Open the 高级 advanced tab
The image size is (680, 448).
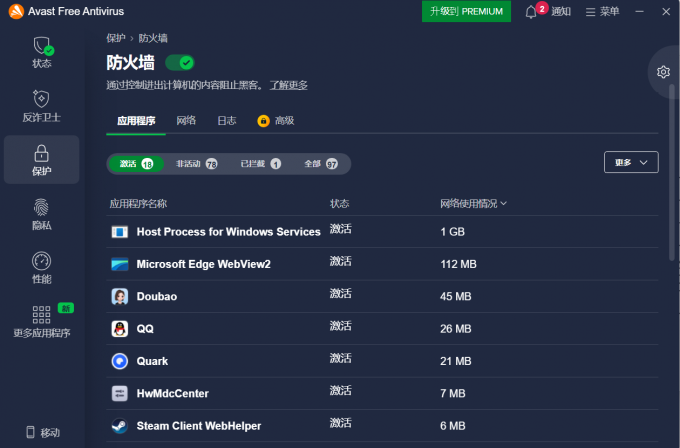click(x=284, y=121)
